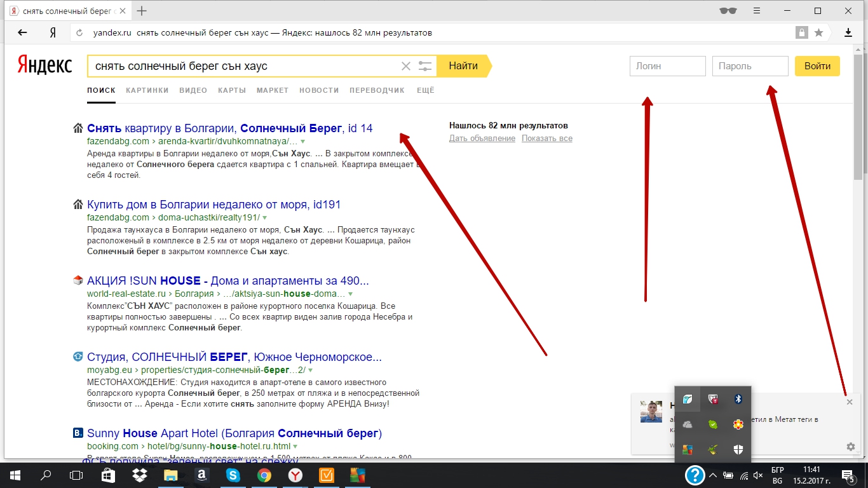Expand dropdown arrow next to world-real-estate.ru URL
Screen dimensions: 868x488
[x=350, y=294]
